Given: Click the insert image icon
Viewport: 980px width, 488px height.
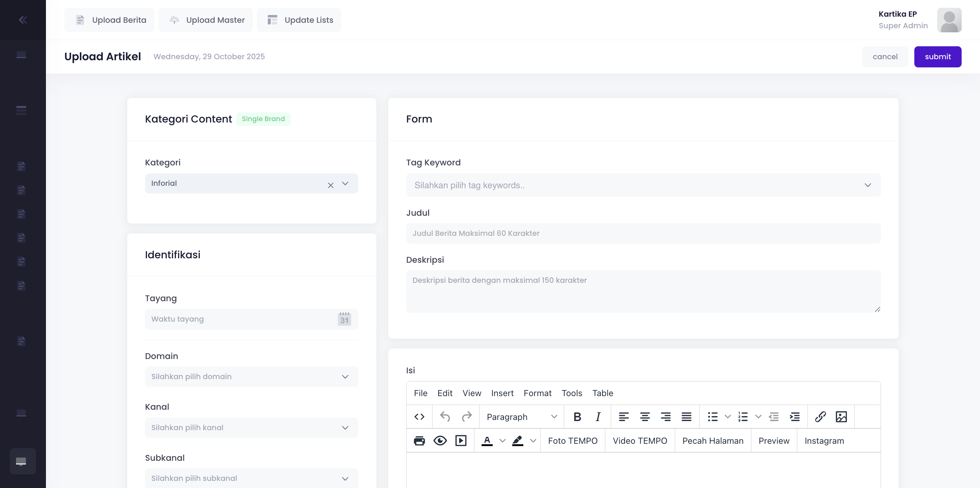Looking at the screenshot, I should tap(841, 417).
